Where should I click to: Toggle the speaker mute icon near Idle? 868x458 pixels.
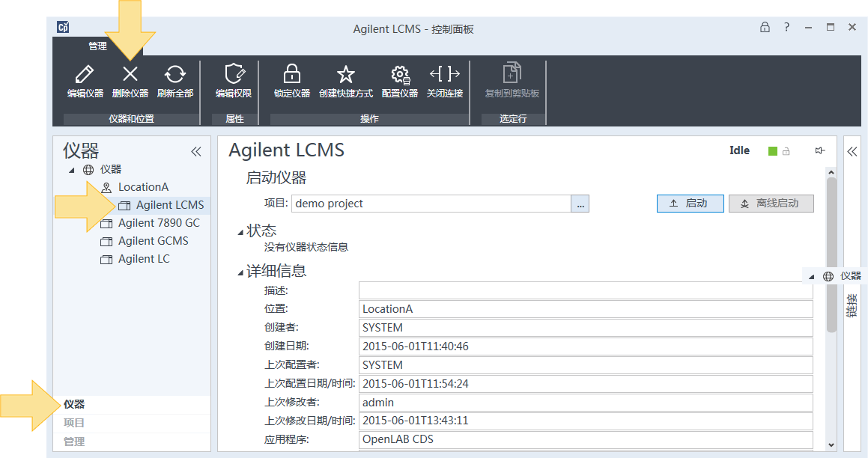[x=820, y=150]
